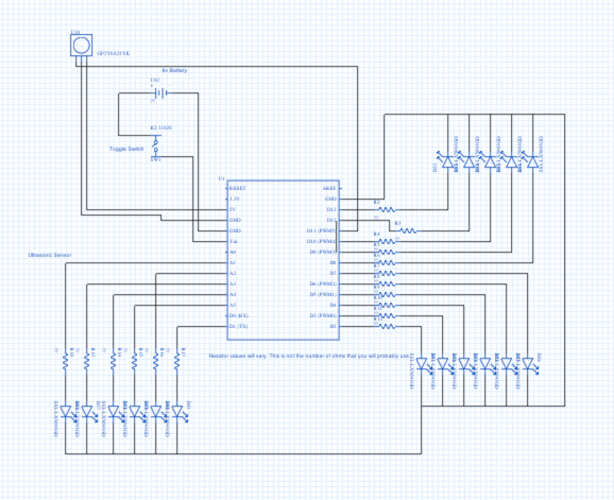Click the rightmost LED in top-right group

[x=532, y=161]
